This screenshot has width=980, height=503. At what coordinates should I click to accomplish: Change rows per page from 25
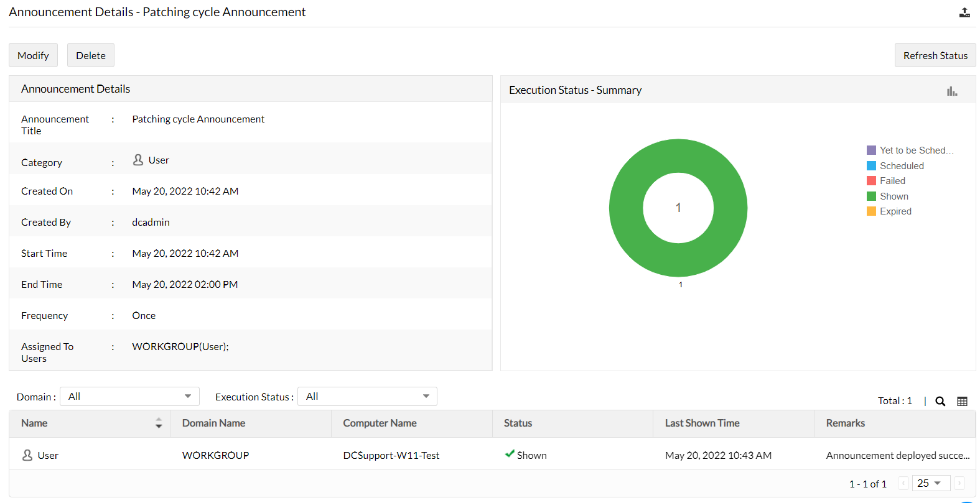point(931,483)
